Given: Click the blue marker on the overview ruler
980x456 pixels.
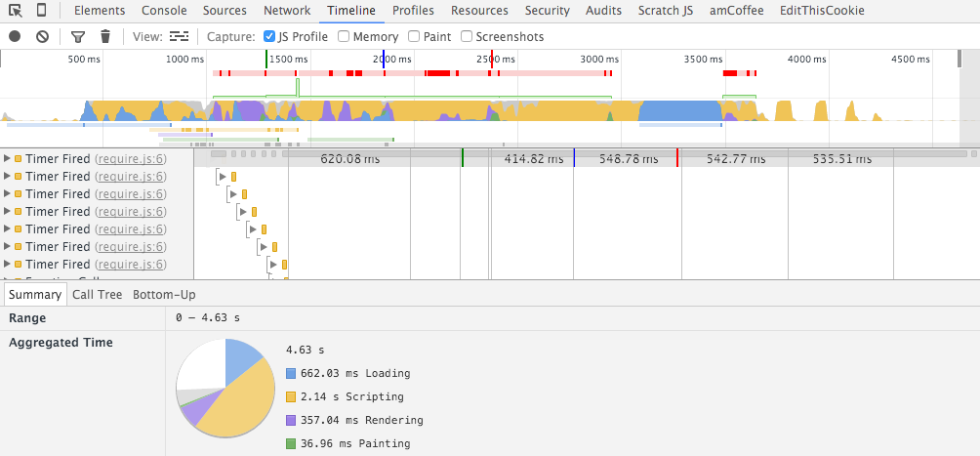Looking at the screenshot, I should click(384, 59).
